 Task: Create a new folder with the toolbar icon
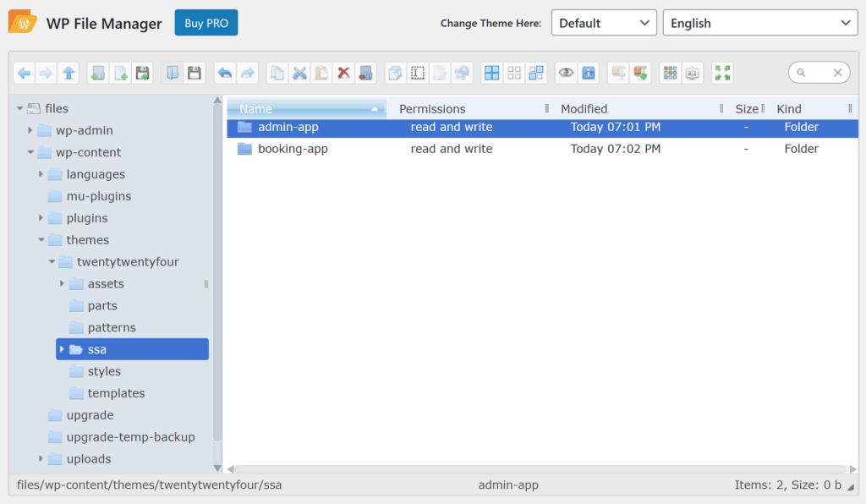97,73
